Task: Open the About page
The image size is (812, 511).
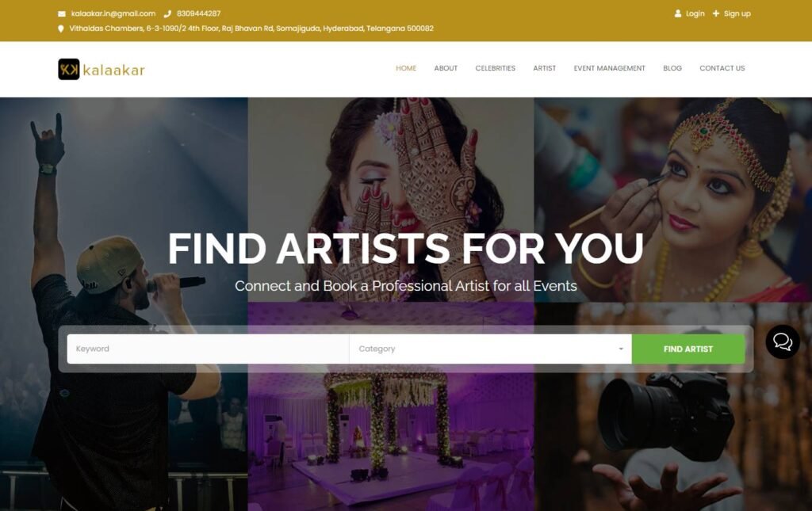Action: (446, 68)
